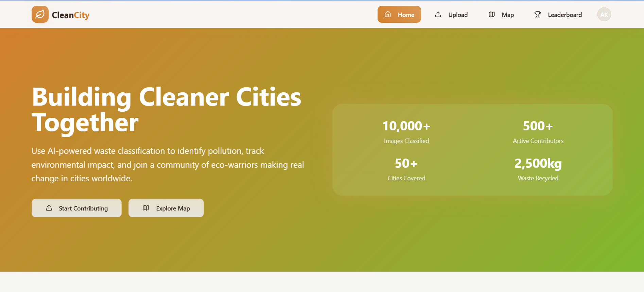Click the CleanCity leaf logo icon
The width and height of the screenshot is (644, 292).
(40, 14)
